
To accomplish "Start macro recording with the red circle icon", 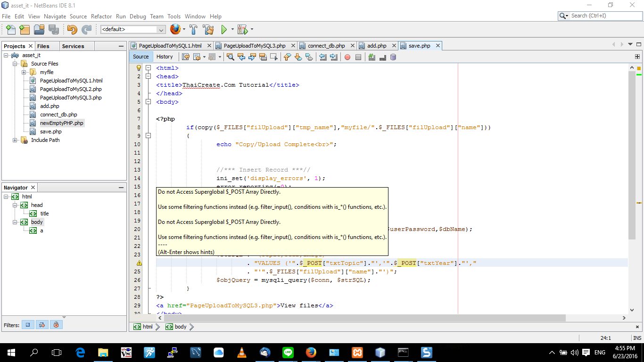I will pyautogui.click(x=347, y=57).
